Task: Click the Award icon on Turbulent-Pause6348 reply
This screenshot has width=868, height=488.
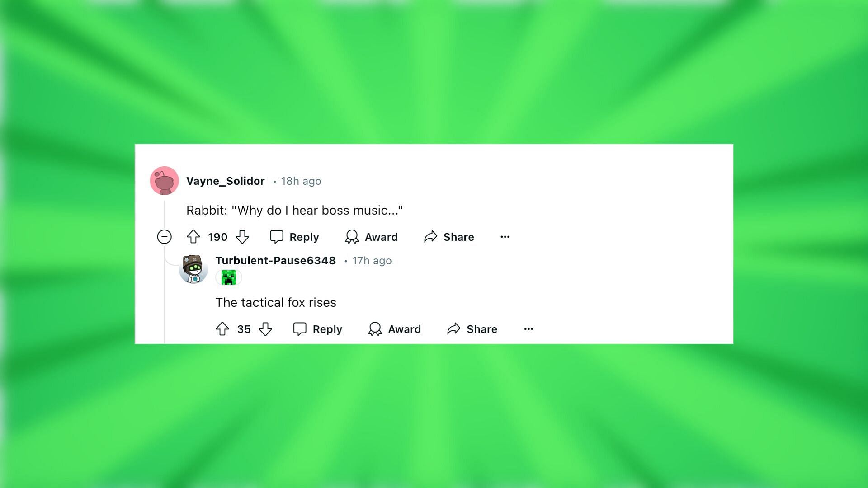Action: [x=374, y=329]
